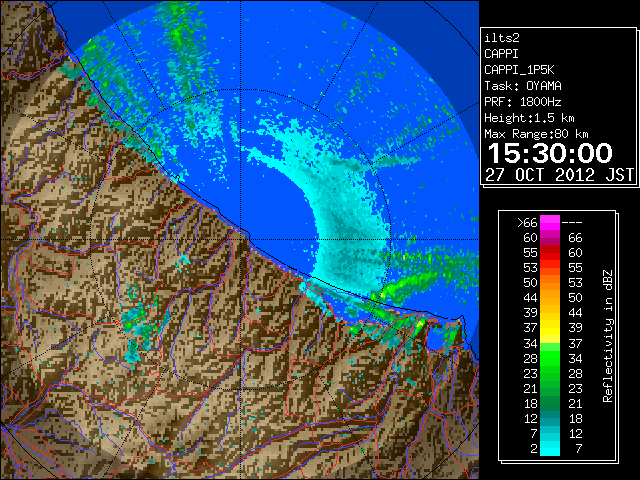Select the 'CAPPI_1P5K' product name text
This screenshot has width=640, height=480.
pos(519,70)
